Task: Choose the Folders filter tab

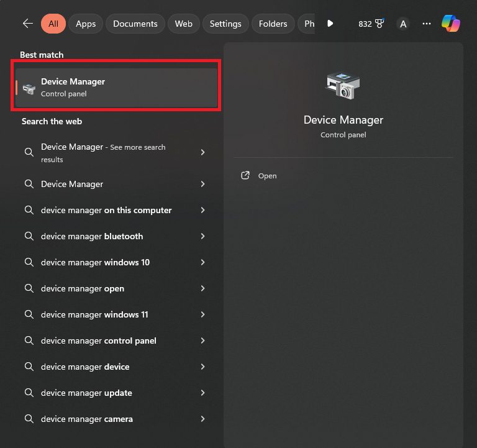Action: 273,24
